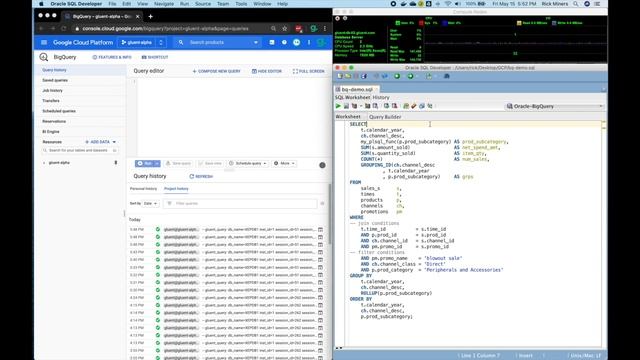Click Features & Info link
Screen dimensions: 640x360
click(x=112, y=57)
